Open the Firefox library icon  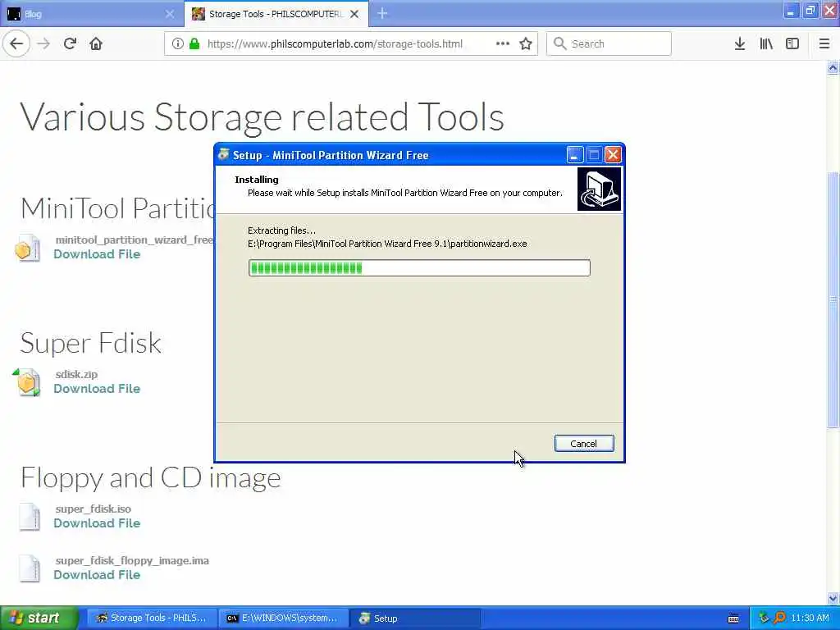click(766, 43)
